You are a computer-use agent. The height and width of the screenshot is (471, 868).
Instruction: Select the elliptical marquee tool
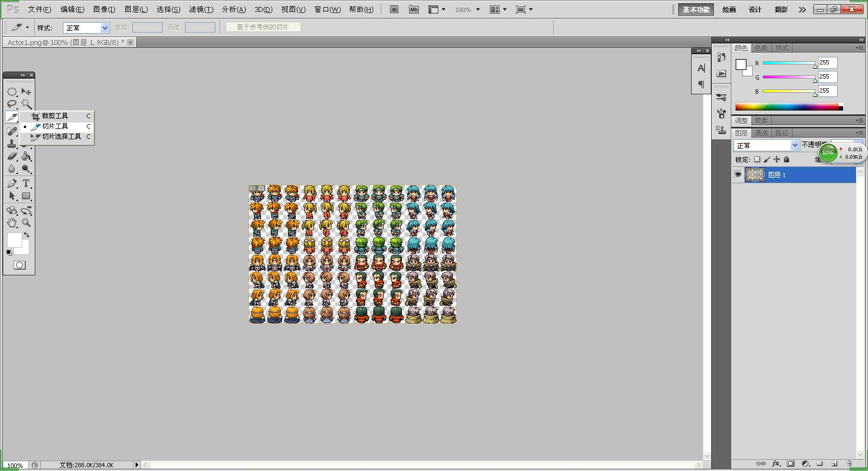12,92
